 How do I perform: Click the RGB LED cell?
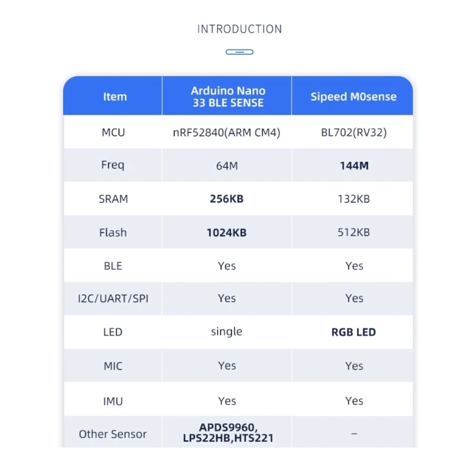[x=353, y=332]
